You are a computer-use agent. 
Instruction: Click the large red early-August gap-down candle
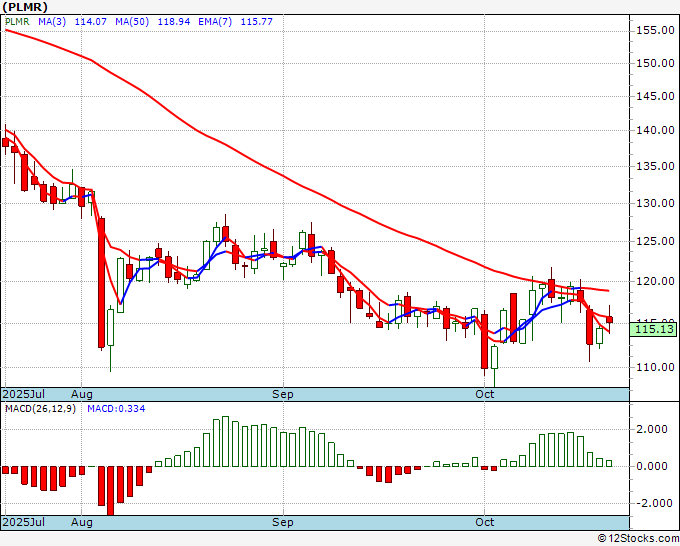(x=101, y=283)
